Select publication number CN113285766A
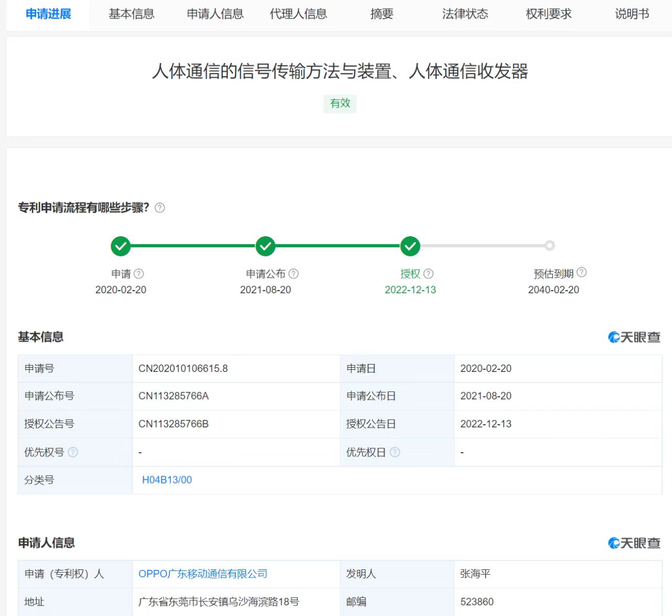The width and height of the screenshot is (672, 616). (x=174, y=396)
